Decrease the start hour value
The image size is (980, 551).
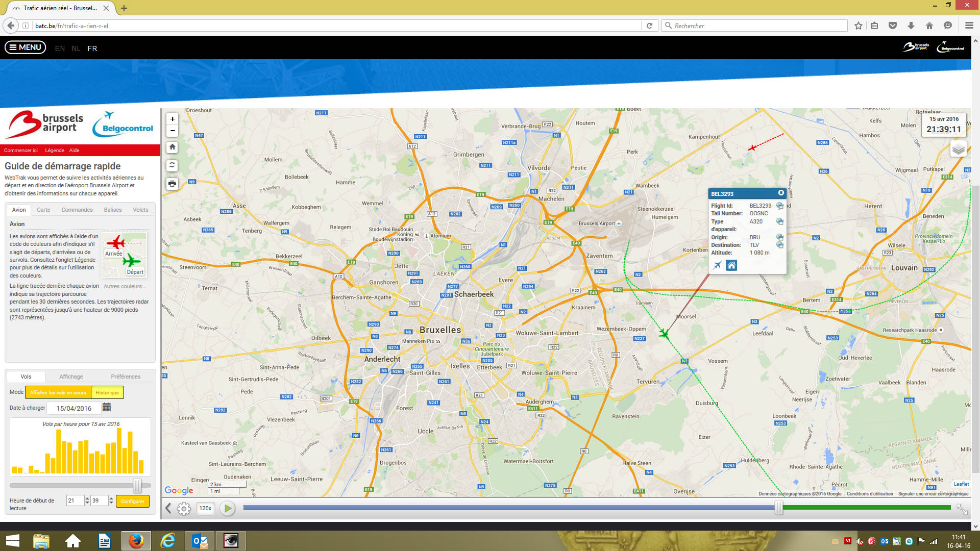(87, 503)
